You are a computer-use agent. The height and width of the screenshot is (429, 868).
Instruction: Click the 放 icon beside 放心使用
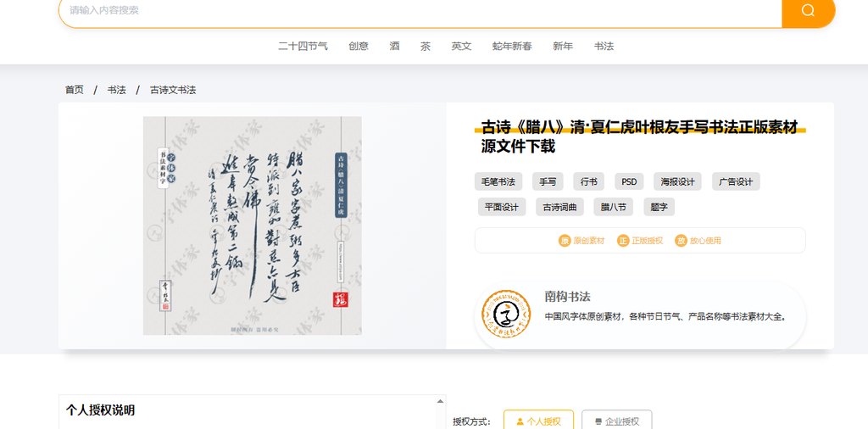[681, 240]
